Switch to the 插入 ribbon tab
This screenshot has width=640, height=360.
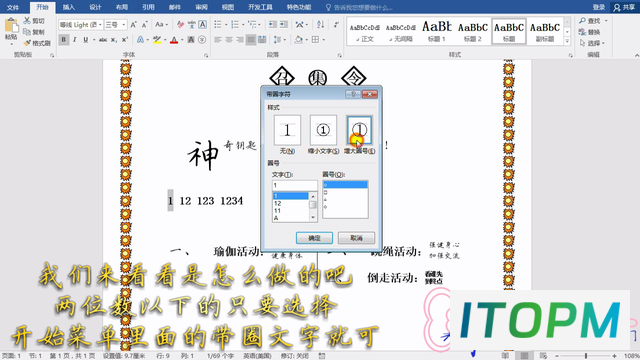[69, 7]
